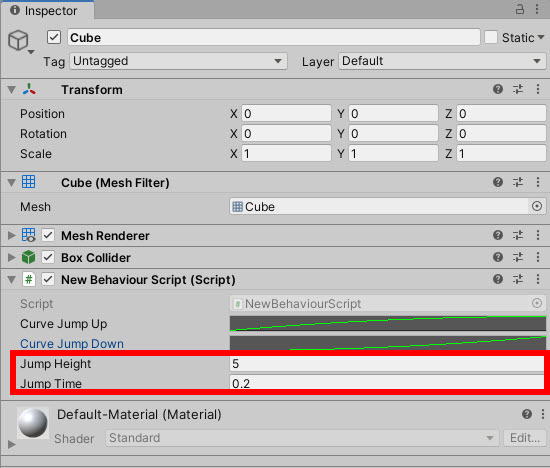
Task: Open the Mesh Renderer help icon
Action: [498, 235]
